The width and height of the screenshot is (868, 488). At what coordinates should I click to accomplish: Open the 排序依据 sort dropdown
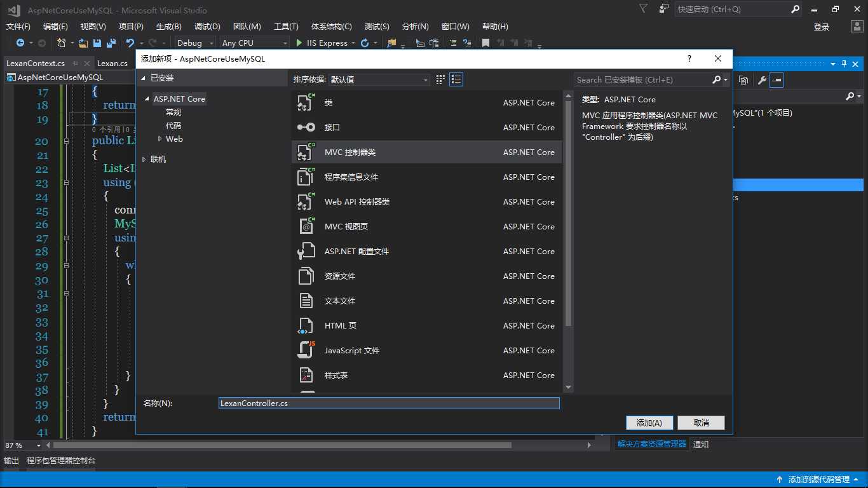tap(379, 79)
